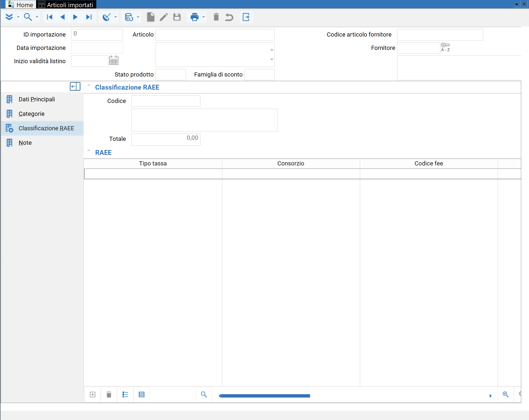The height and width of the screenshot is (420, 529).
Task: Click right arrow of grid horizontal scrollbar
Action: pos(490,396)
